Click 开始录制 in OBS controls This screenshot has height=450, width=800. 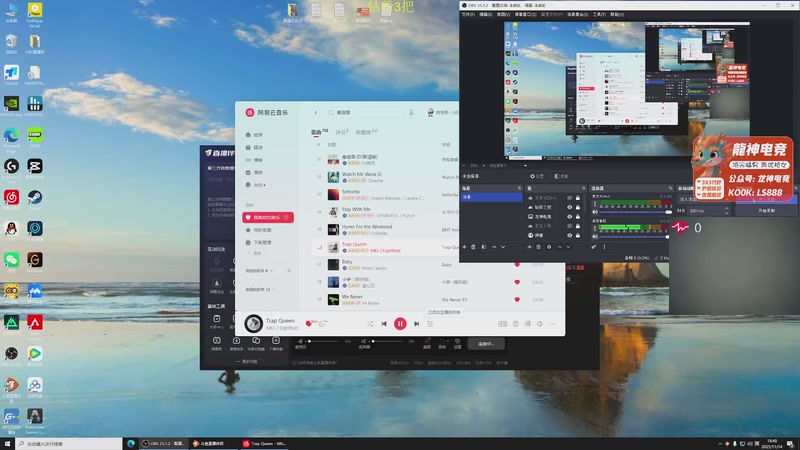pyautogui.click(x=766, y=211)
